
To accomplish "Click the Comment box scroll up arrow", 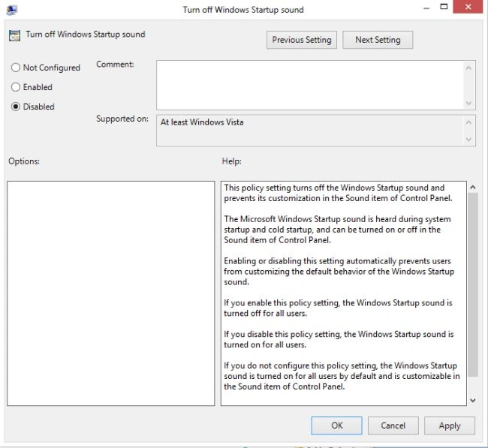I will click(468, 68).
